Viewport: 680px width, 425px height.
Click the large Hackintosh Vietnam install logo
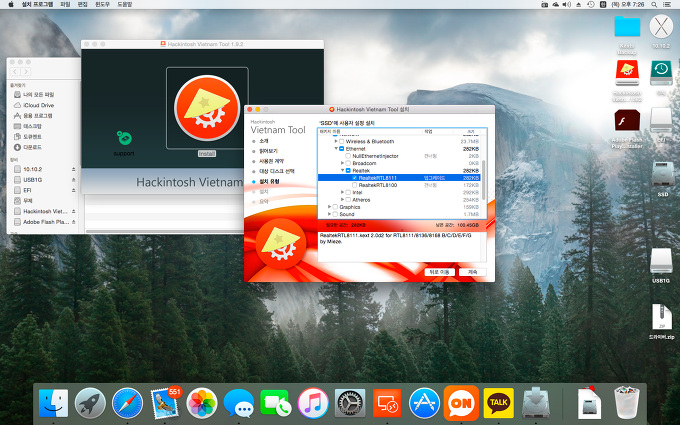207,108
